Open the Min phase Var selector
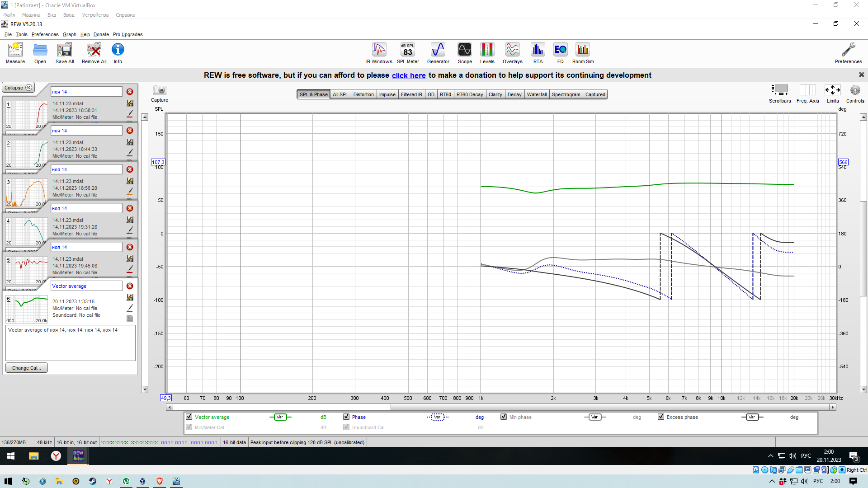 [594, 417]
